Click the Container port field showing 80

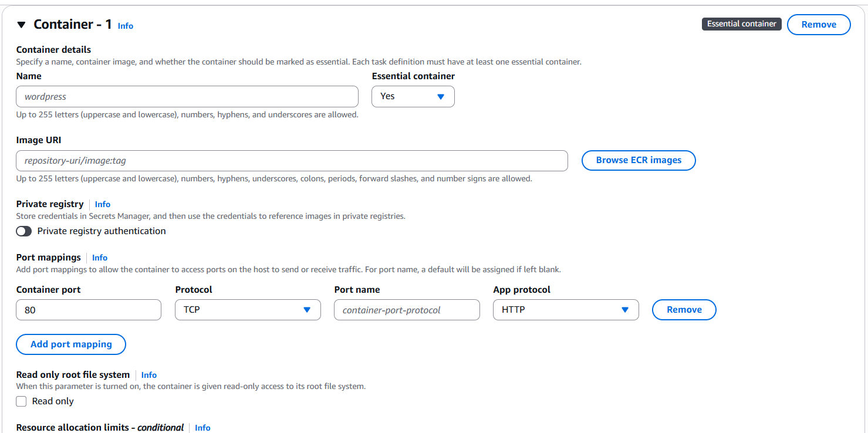88,310
